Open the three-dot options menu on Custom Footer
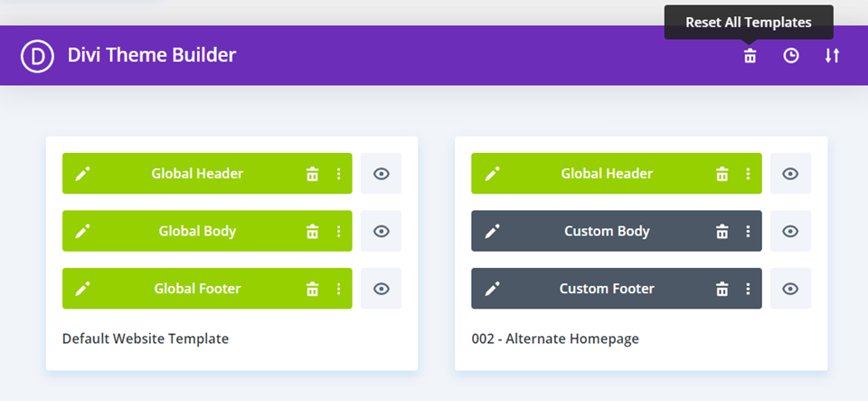The width and height of the screenshot is (868, 401). (748, 290)
